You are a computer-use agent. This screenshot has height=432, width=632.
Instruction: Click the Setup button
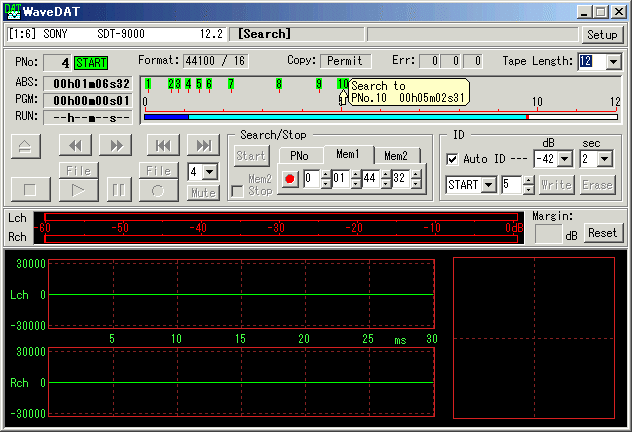(x=602, y=34)
